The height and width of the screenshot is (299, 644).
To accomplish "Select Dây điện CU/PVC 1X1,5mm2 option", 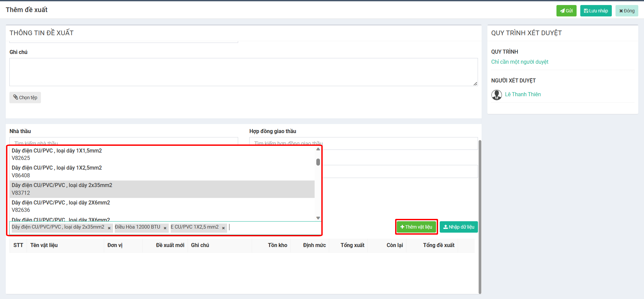I will point(57,154).
